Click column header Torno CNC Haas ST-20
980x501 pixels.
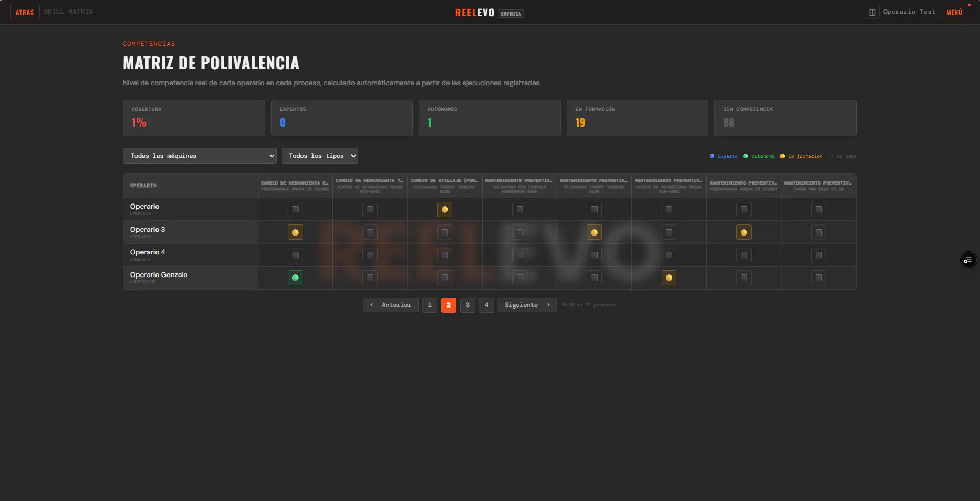[x=819, y=186]
